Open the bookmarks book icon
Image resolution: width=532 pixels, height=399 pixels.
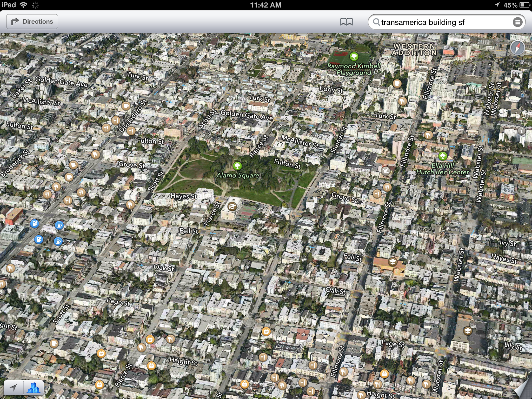click(x=346, y=22)
